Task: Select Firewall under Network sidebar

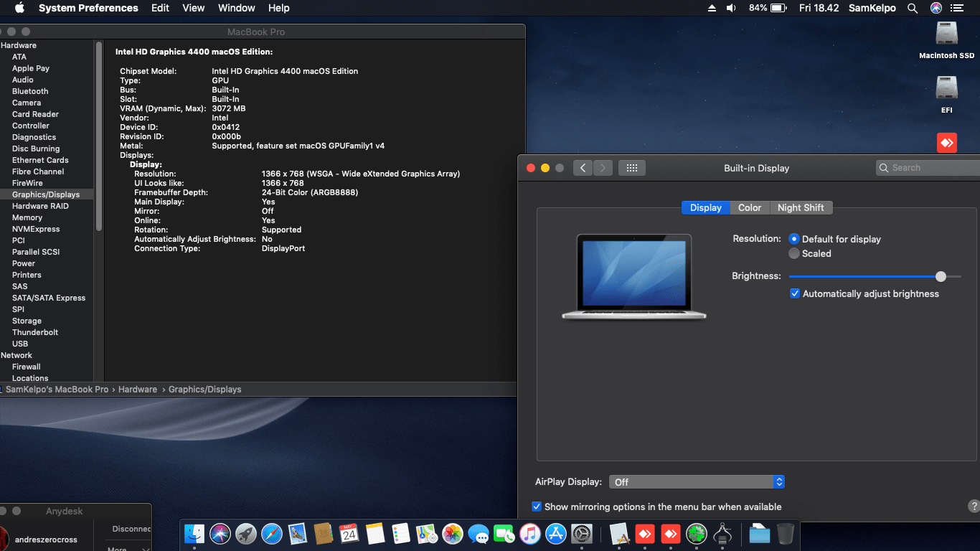Action: click(x=27, y=367)
